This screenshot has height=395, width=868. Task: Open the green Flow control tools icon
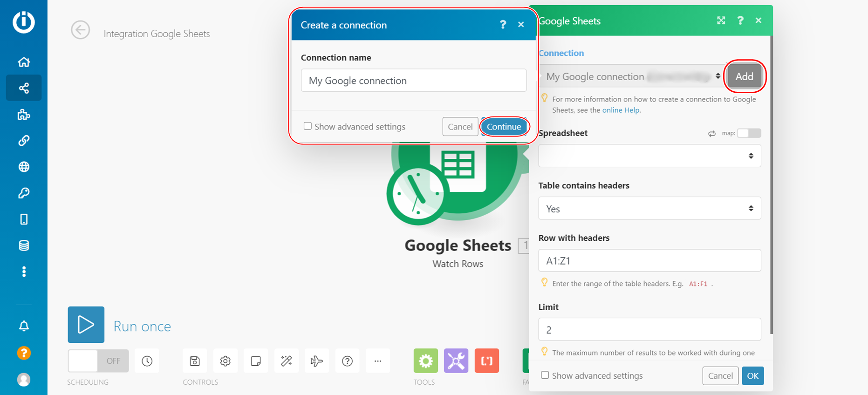(426, 361)
